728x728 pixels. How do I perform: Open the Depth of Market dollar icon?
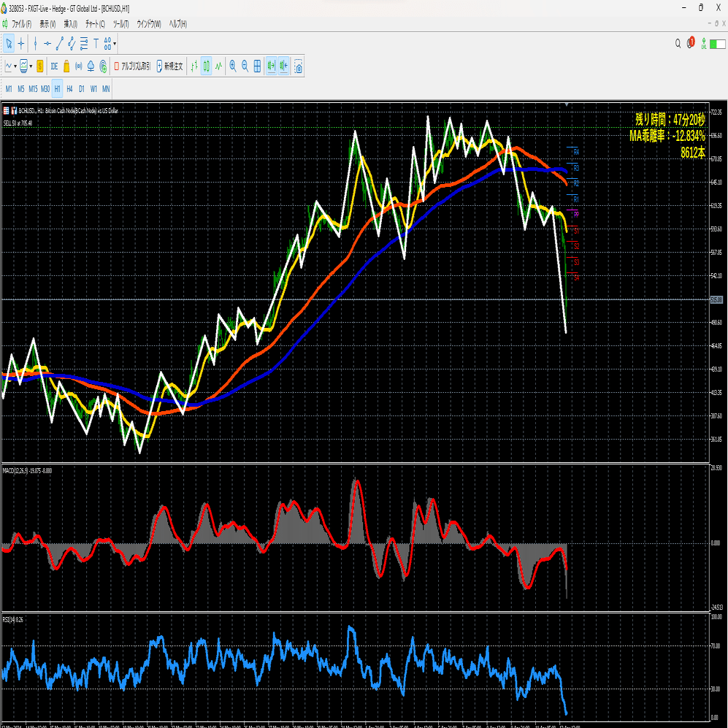[40, 66]
